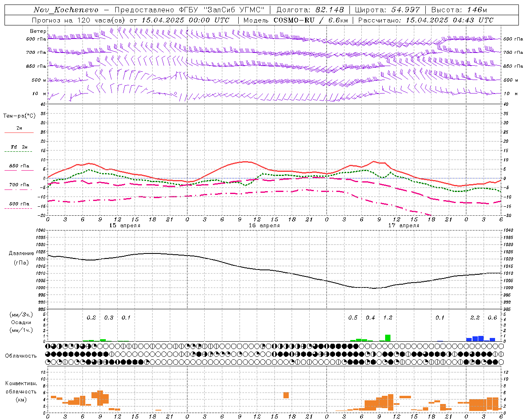Click the 'Высота: 146м' elevation text
Image resolution: width=525 pixels, height=420 pixels.
459,10
